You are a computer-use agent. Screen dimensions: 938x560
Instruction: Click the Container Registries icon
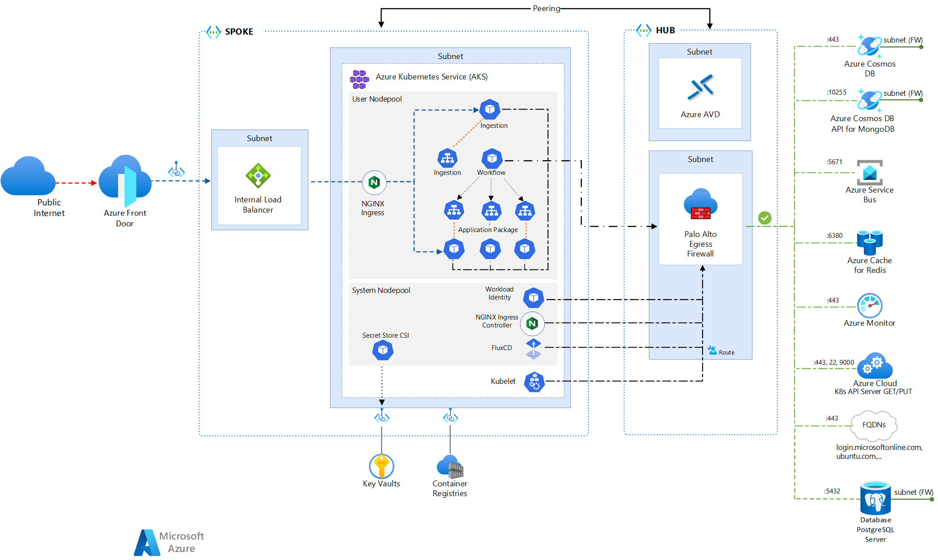450,466
